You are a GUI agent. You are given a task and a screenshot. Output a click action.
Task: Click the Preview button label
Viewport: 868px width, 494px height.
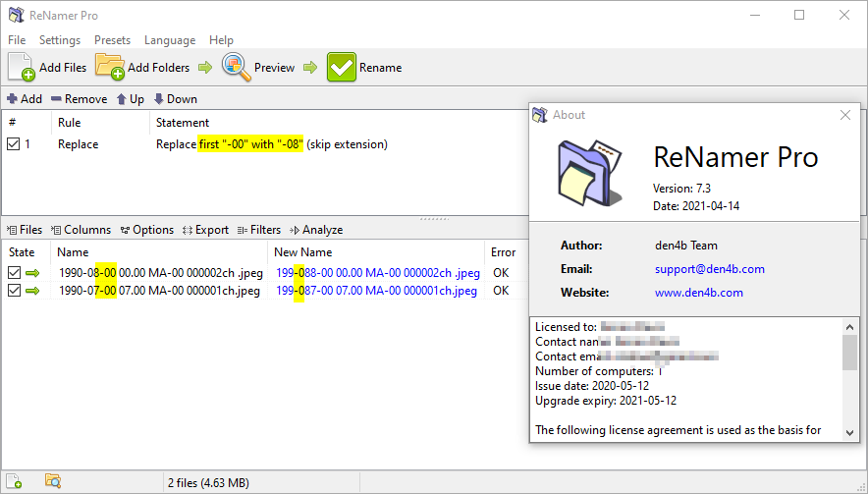[274, 68]
